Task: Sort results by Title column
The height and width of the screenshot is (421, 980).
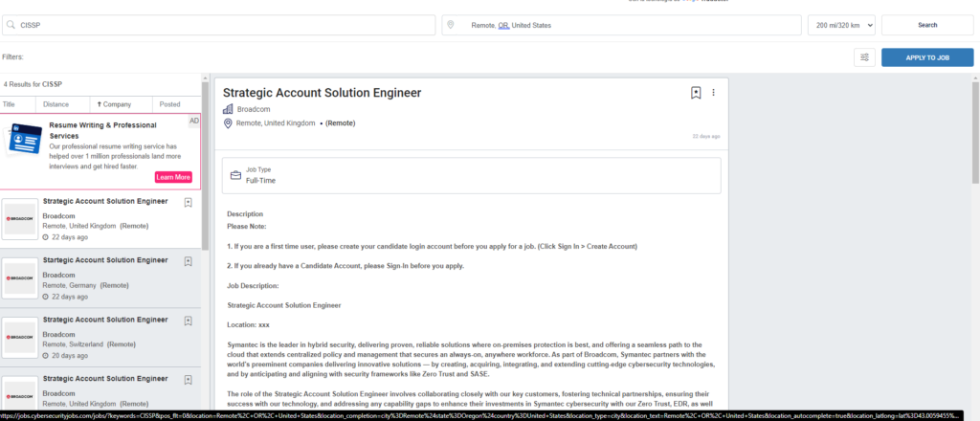Action: (9, 104)
